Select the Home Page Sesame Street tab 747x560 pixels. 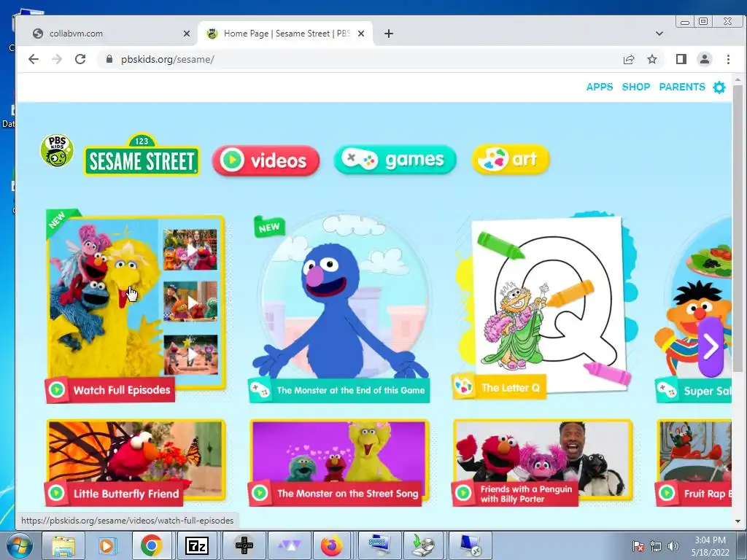(286, 34)
